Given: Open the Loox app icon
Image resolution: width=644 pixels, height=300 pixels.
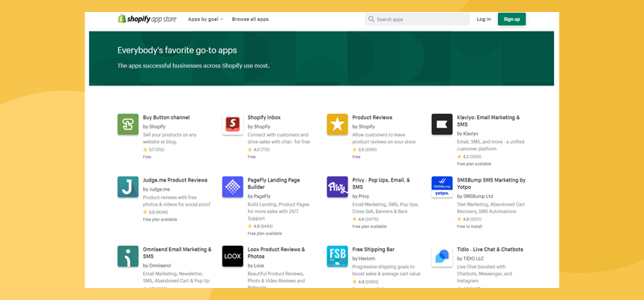Looking at the screenshot, I should (232, 256).
